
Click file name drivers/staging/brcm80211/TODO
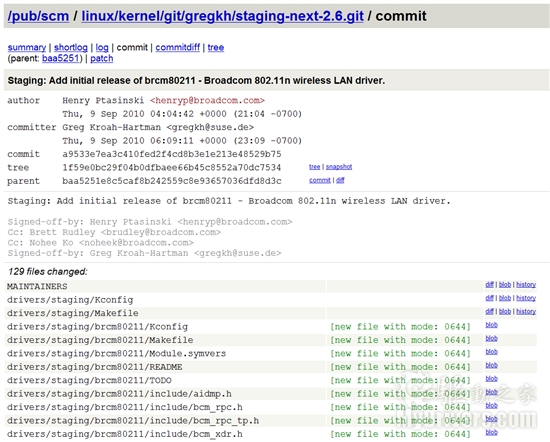pos(89,380)
